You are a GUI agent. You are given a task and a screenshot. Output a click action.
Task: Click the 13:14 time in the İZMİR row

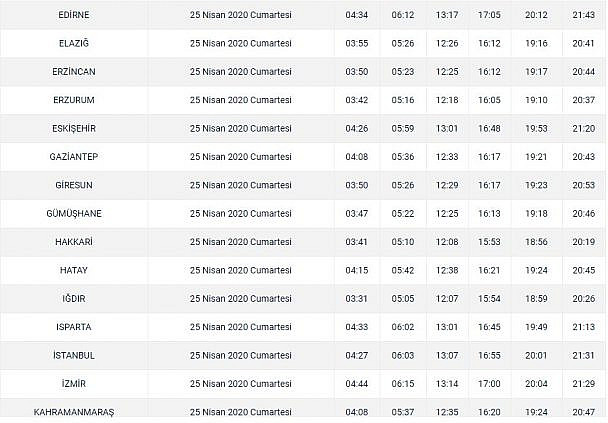click(447, 383)
